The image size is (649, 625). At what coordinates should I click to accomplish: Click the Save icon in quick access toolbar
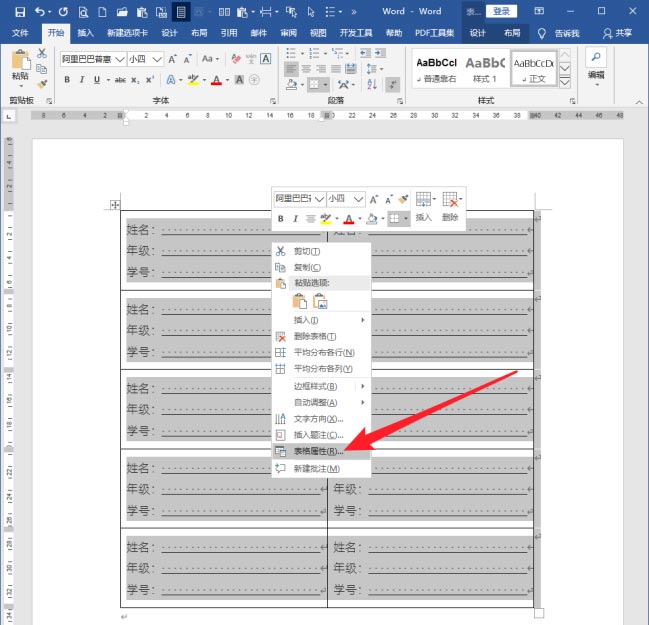pos(19,12)
